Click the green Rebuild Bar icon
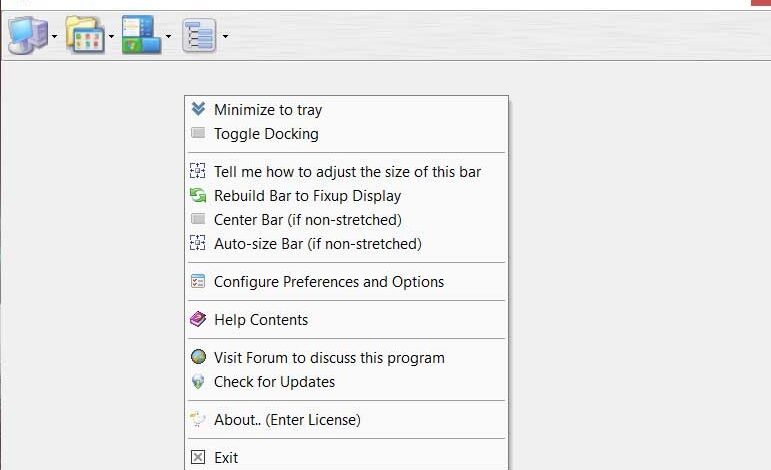The height and width of the screenshot is (470, 771). coord(198,196)
